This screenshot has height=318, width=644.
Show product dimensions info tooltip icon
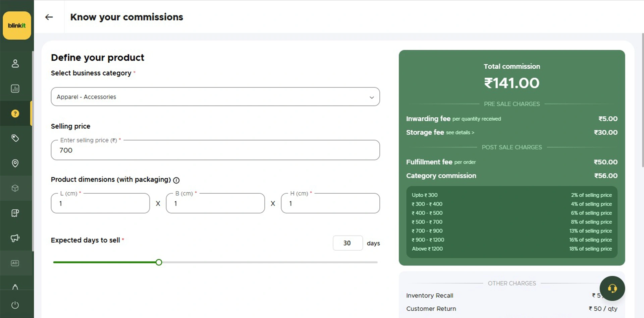pos(176,180)
